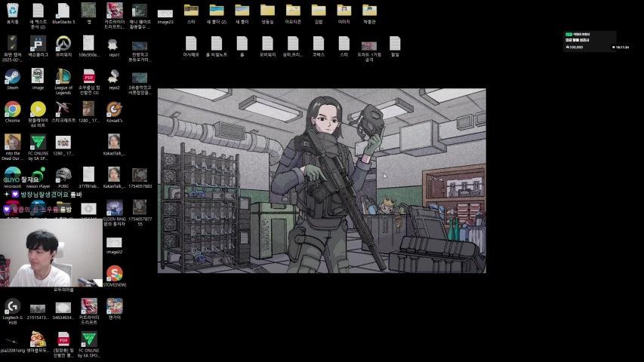Launch FC ONLINE shortcut in bottom row
The width and height of the screenshot is (644, 362).
click(89, 344)
